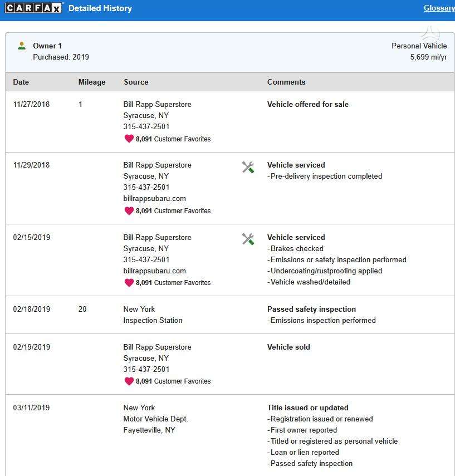The height and width of the screenshot is (476, 455).
Task: Click Title issued or updated heading
Action: [307, 408]
